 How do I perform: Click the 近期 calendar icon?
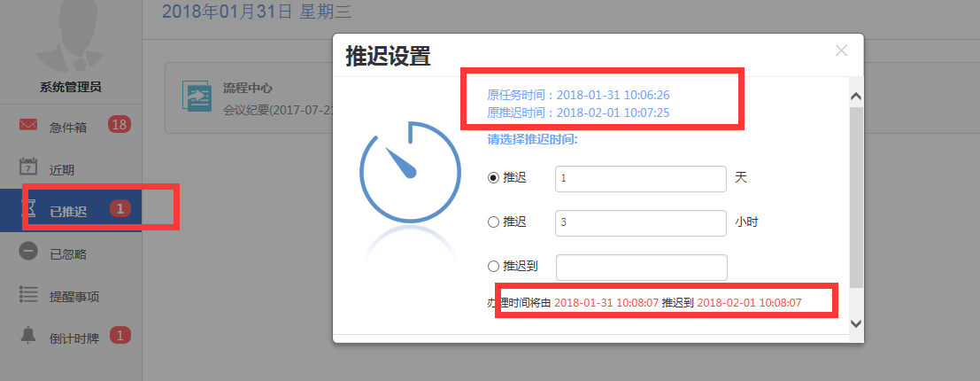click(x=28, y=167)
